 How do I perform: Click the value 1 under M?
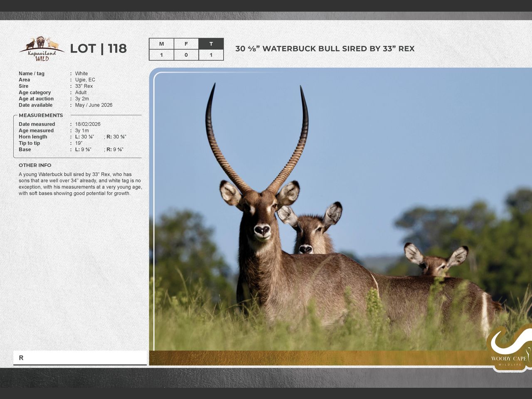pyautogui.click(x=161, y=55)
